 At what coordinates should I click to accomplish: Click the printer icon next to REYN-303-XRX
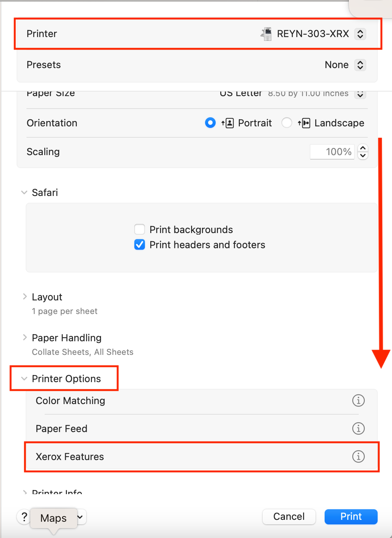pos(266,34)
